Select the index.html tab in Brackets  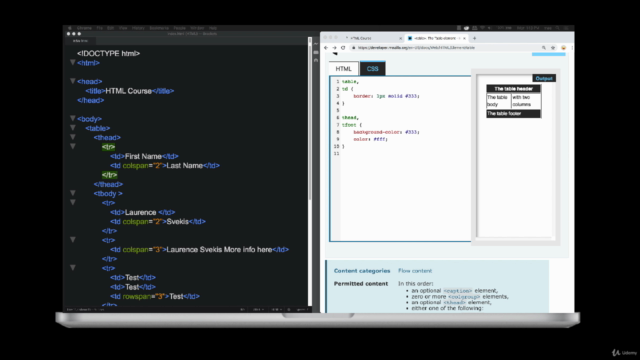point(80,41)
